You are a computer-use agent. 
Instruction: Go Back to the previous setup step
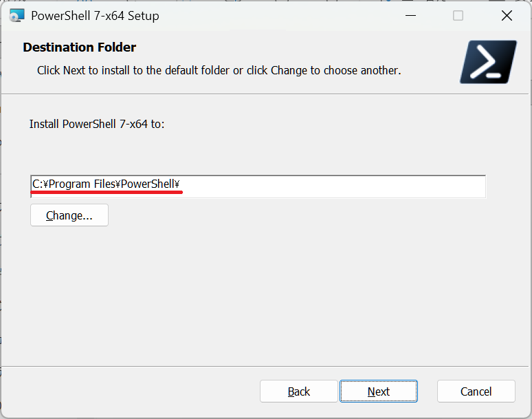(298, 391)
